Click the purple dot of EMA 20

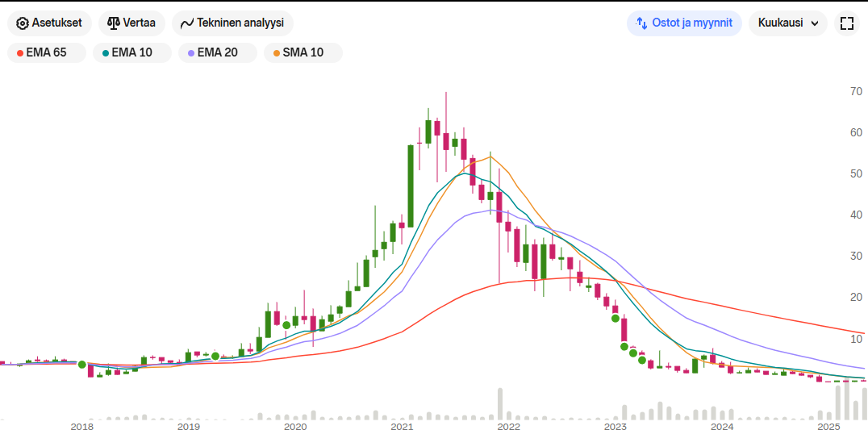[191, 53]
